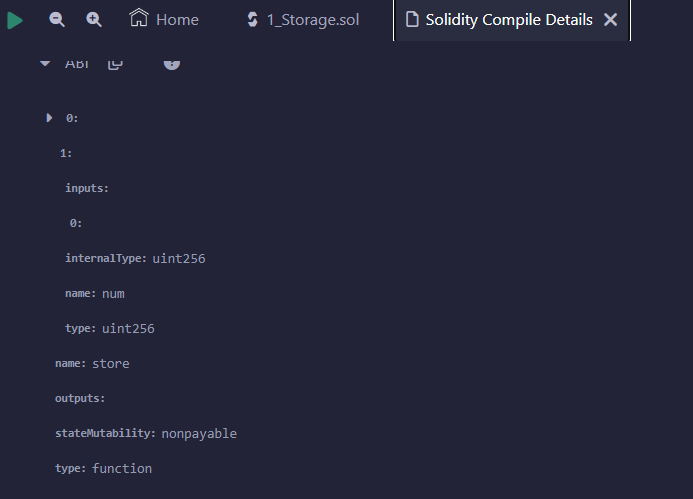Click the 'type: uint256' row
This screenshot has height=499, width=693.
110,328
